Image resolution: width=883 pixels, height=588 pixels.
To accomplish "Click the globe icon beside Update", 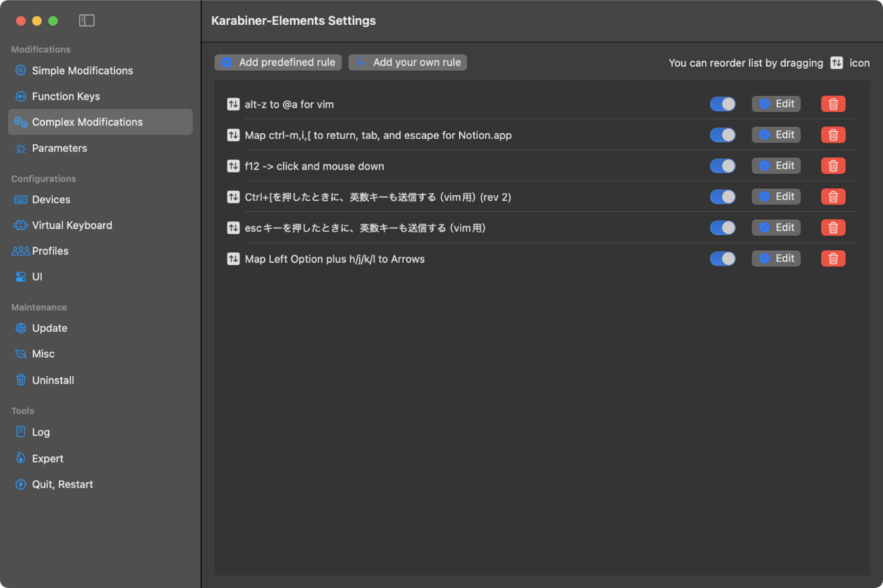I will point(20,328).
